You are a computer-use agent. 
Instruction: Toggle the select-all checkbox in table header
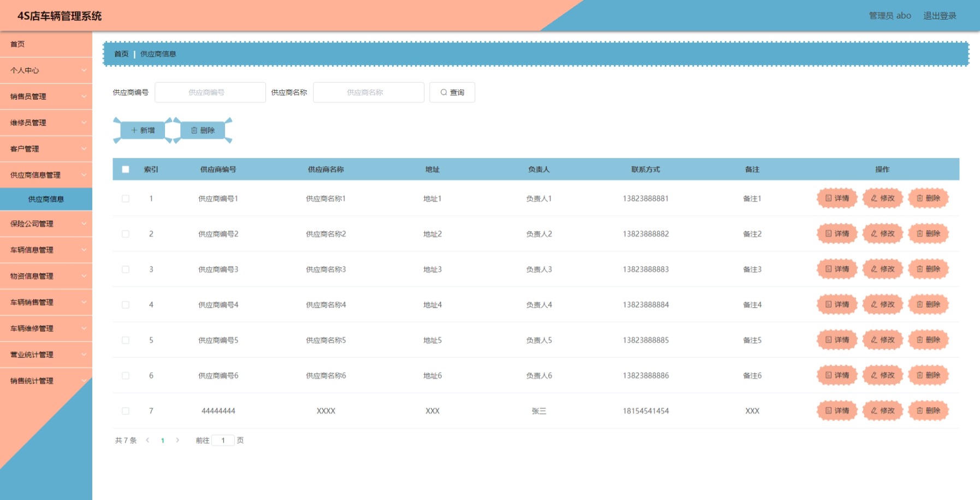[126, 169]
